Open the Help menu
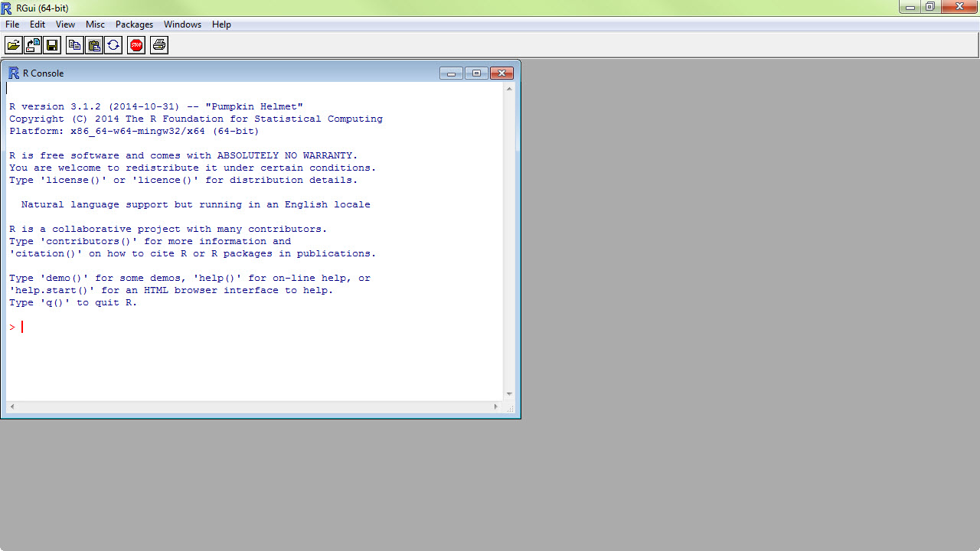This screenshot has height=551, width=980. point(221,24)
